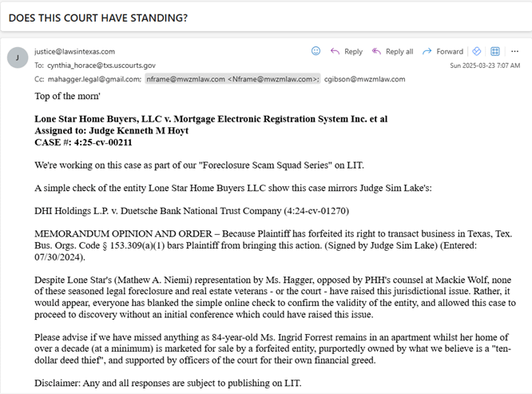Select the DHI Holdings L.P. v. Duetsche Bank line

(192, 211)
